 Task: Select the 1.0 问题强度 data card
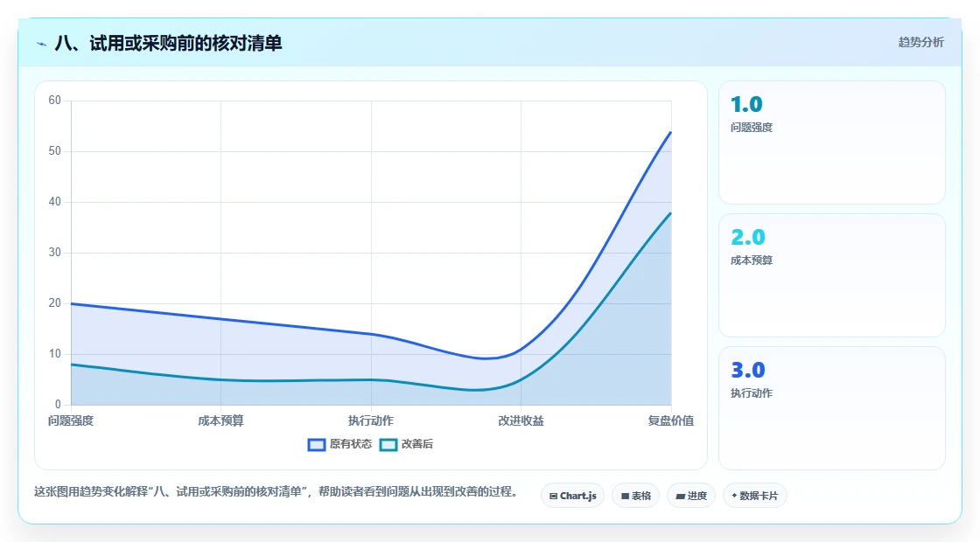click(832, 142)
